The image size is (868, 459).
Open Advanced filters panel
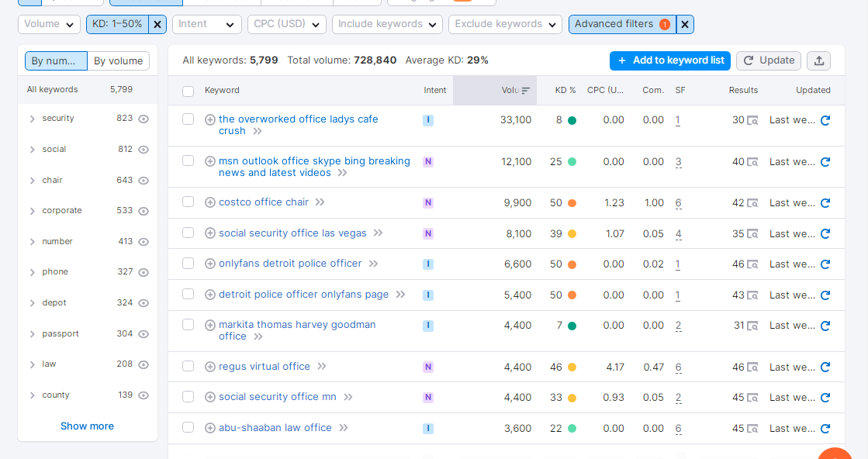[x=622, y=24]
